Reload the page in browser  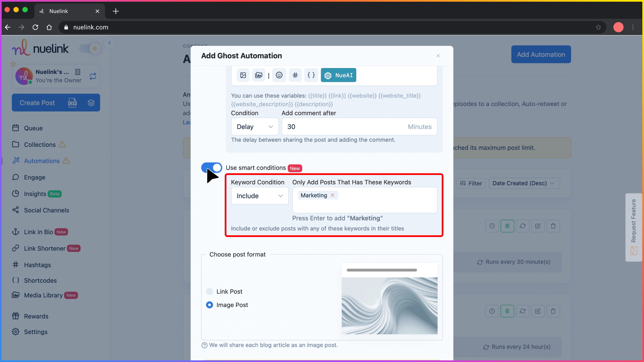tap(35, 27)
